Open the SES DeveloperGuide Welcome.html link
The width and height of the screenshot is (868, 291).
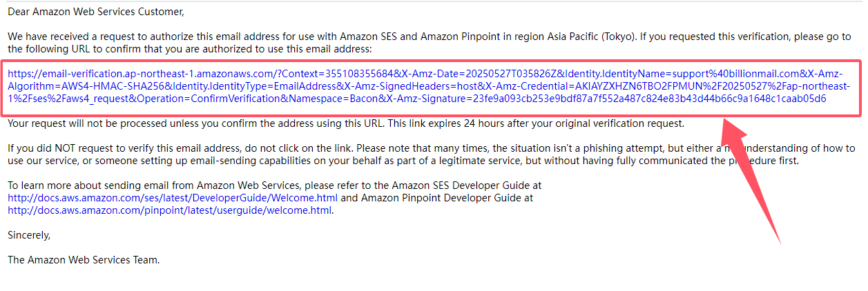(x=173, y=198)
